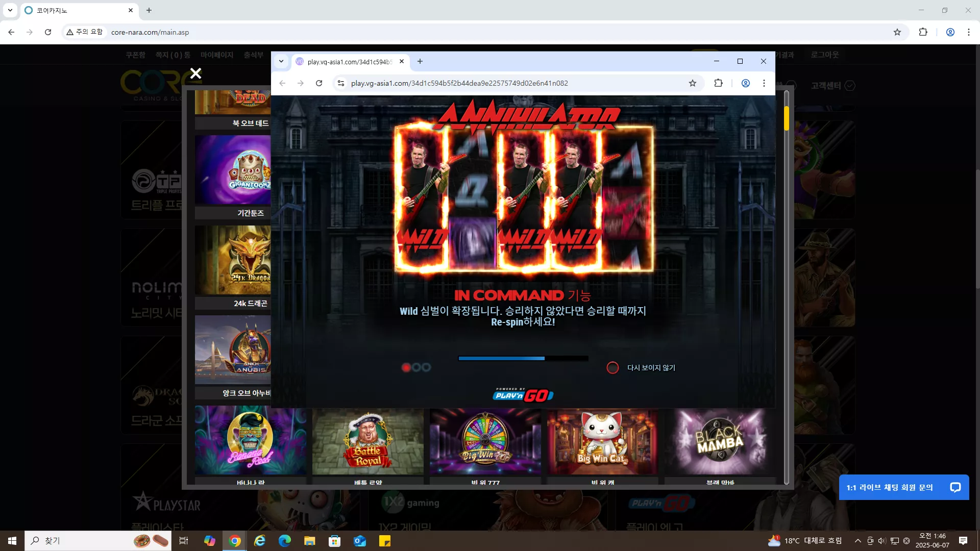Image resolution: width=980 pixels, height=551 pixels.
Task: Switch to Chrome on the taskbar
Action: (x=235, y=541)
